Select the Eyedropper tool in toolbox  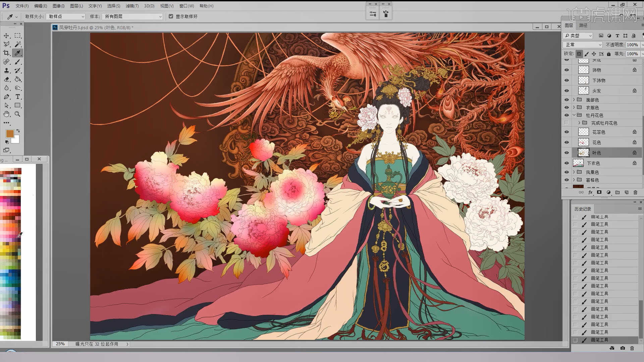[x=18, y=53]
